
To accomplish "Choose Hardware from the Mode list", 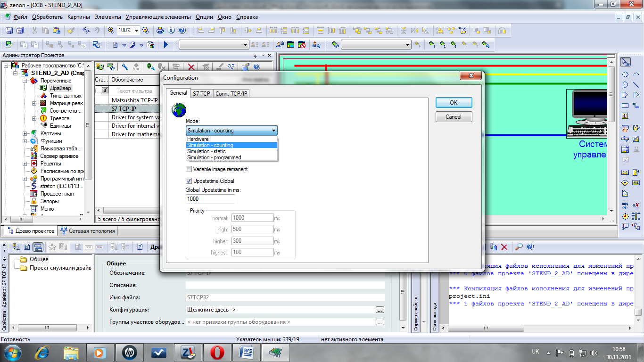I will point(198,139).
